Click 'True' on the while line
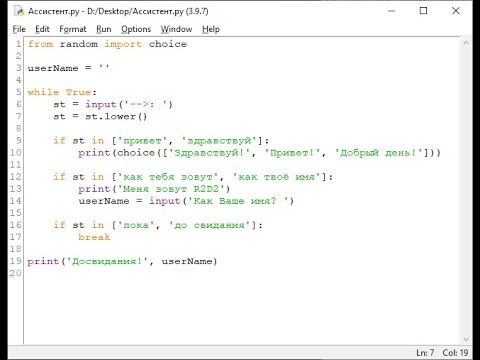The image size is (480, 360). tap(78, 92)
